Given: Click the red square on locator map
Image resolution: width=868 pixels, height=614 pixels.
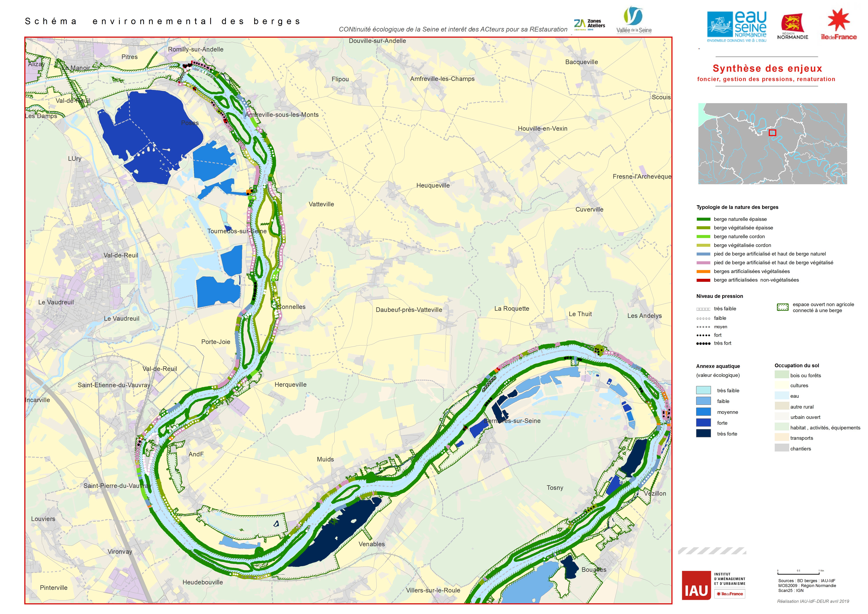Looking at the screenshot, I should click(x=772, y=133).
